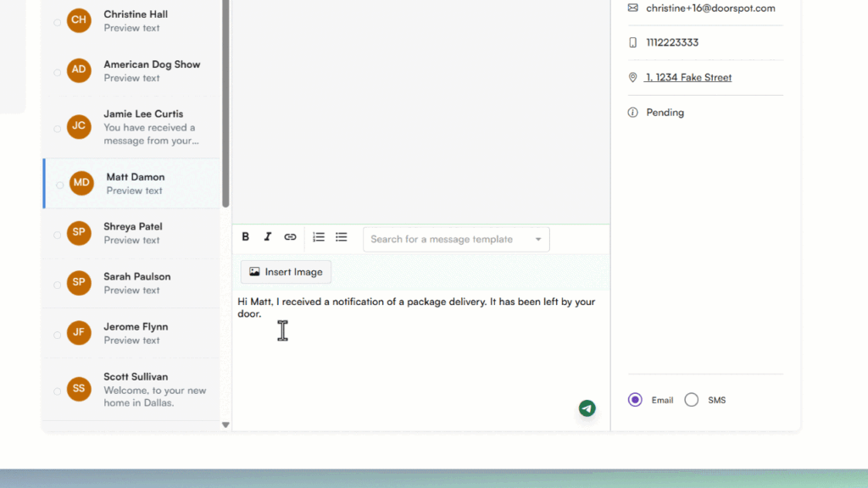Click the envelope icon beside email address
The width and height of the screenshot is (868, 488).
[x=632, y=8]
